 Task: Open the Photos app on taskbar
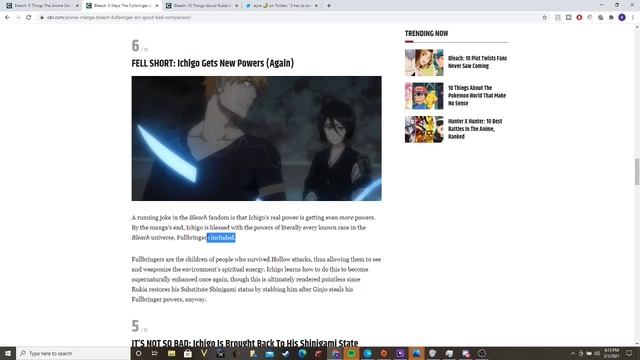(x=416, y=353)
